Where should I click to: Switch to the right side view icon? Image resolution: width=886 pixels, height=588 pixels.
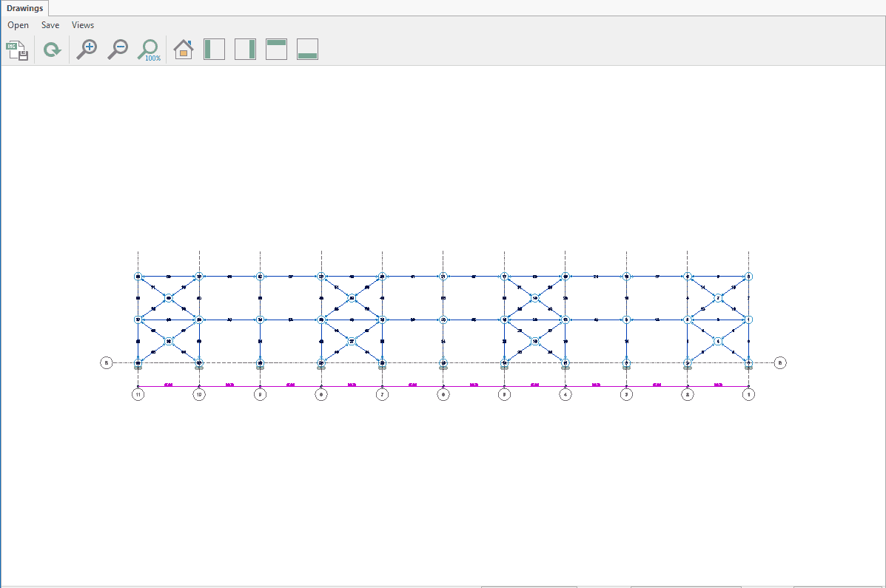point(245,50)
